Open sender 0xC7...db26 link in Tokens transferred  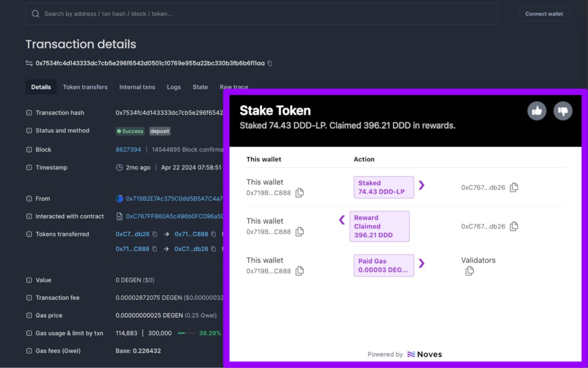[x=133, y=234]
